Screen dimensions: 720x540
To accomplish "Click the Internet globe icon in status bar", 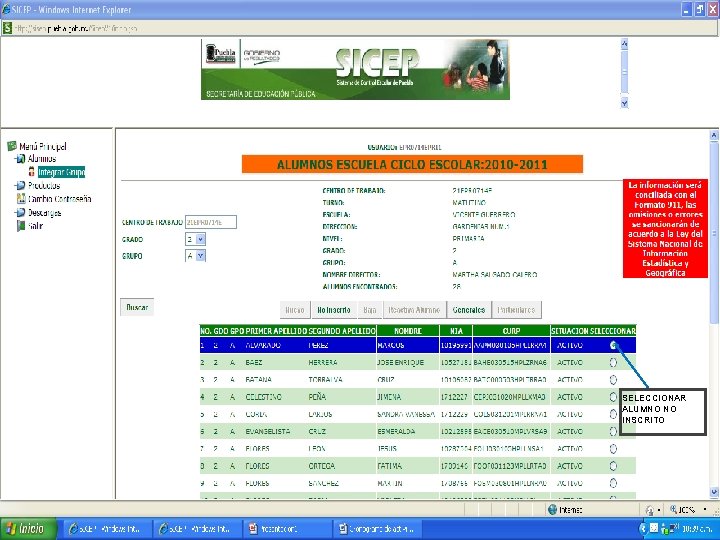I will [552, 510].
